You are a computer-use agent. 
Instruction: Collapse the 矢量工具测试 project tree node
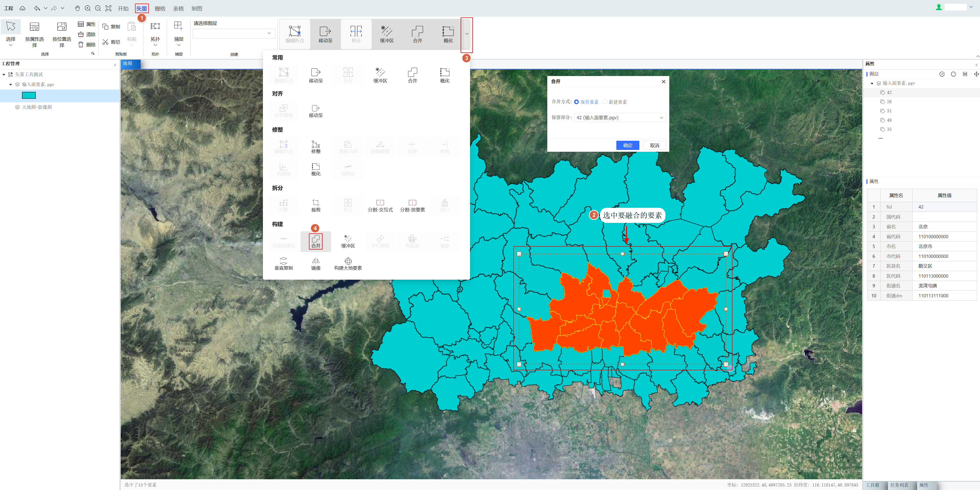[x=4, y=75]
